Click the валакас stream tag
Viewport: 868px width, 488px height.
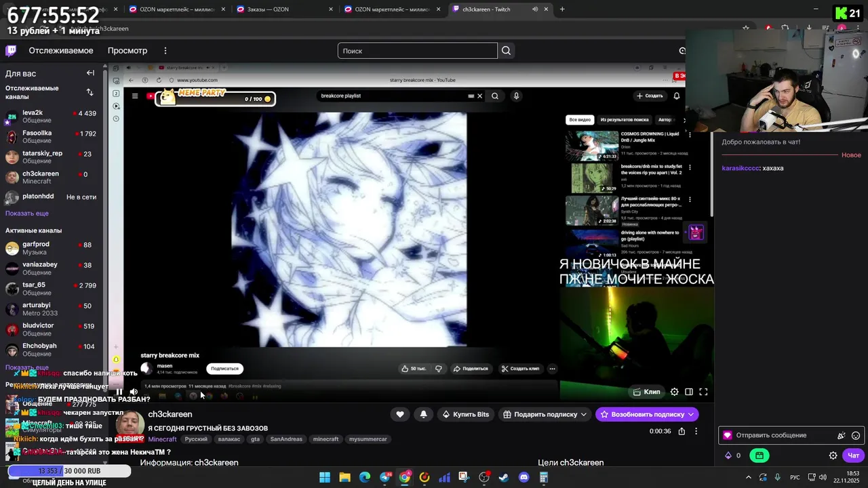[x=229, y=439]
